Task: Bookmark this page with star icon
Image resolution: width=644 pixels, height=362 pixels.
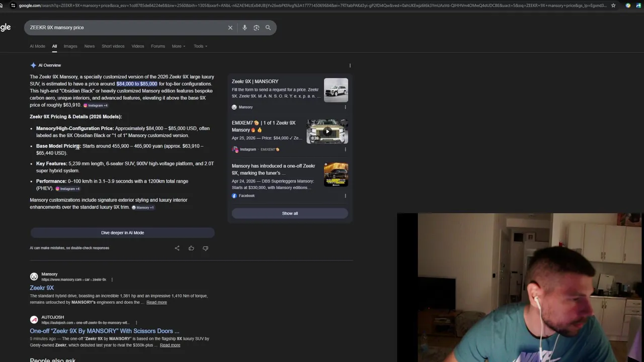Action: click(613, 6)
